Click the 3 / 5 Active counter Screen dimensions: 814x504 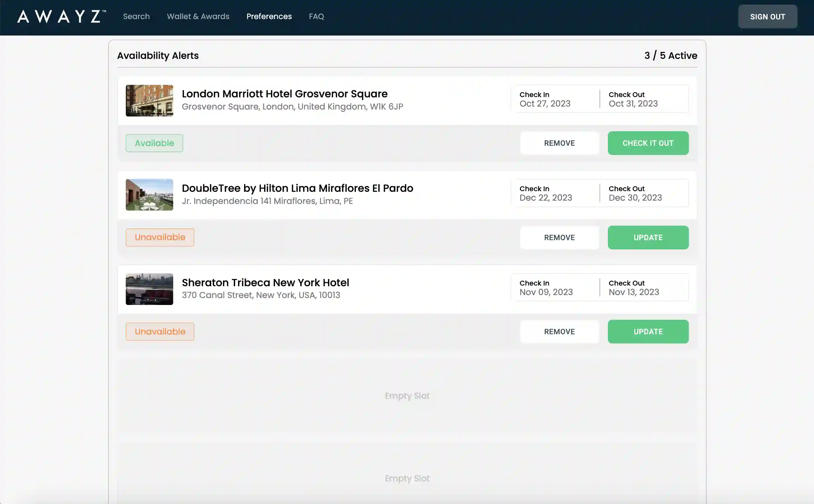(670, 55)
